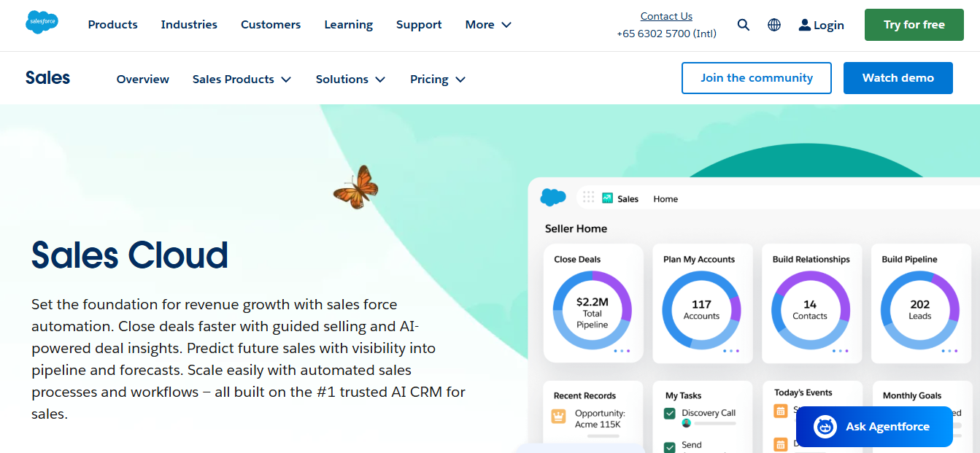Viewport: 980px width, 453px height.
Task: Click the Discovery Call task label
Action: (709, 413)
